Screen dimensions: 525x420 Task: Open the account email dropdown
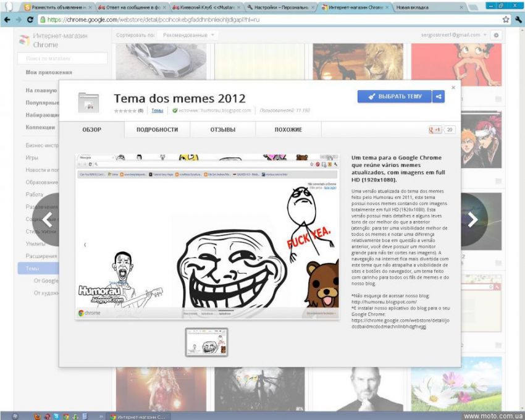click(x=453, y=35)
